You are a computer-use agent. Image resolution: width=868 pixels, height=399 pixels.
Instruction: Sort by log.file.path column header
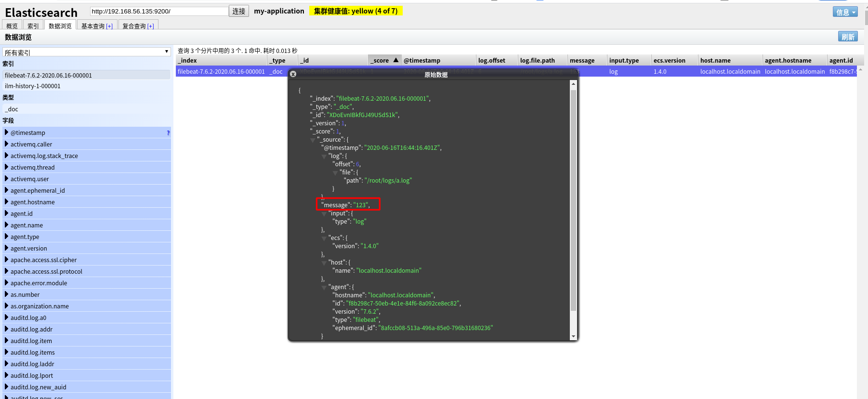[543, 60]
